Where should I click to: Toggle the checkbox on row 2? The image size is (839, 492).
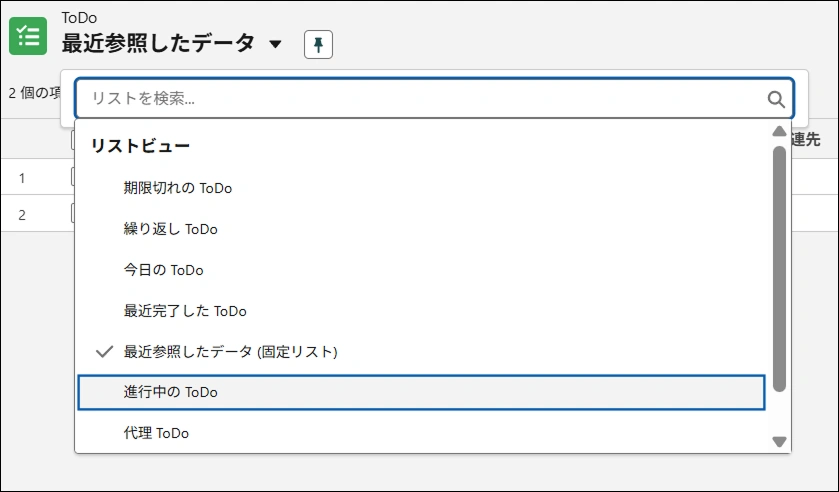click(x=72, y=213)
